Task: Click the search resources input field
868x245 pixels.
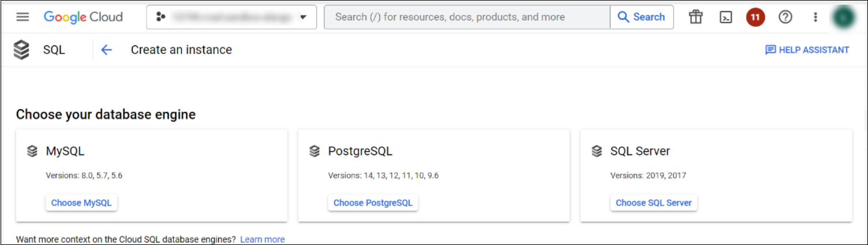Action: (466, 17)
